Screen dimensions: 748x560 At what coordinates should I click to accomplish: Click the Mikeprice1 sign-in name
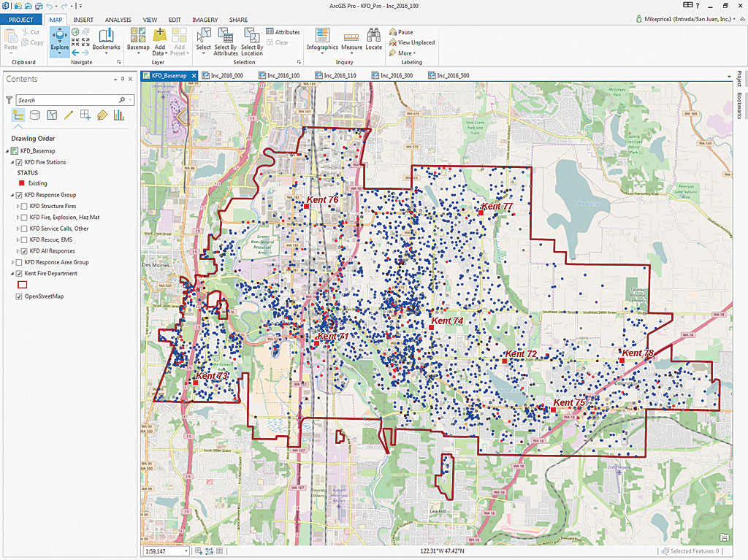tap(687, 19)
